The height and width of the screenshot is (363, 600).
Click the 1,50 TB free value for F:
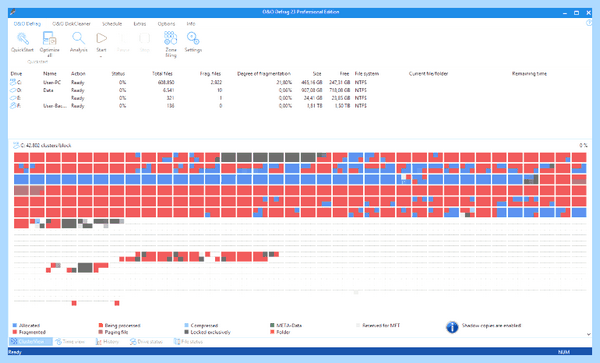[x=342, y=106]
